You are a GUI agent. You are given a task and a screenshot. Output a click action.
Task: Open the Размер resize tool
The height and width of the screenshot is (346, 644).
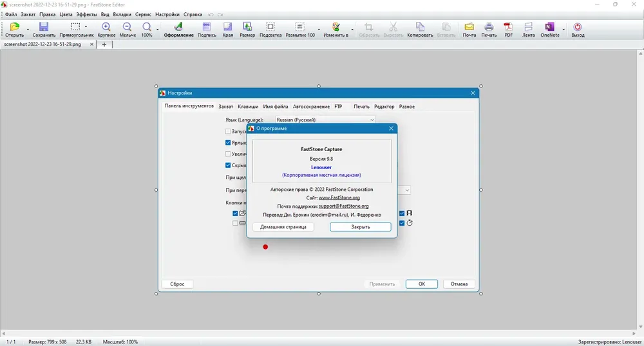[x=247, y=27]
